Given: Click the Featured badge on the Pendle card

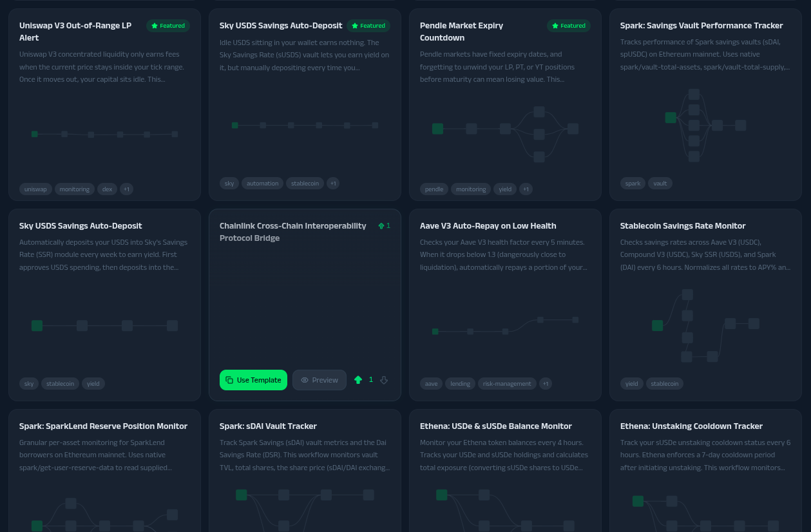Looking at the screenshot, I should [569, 26].
